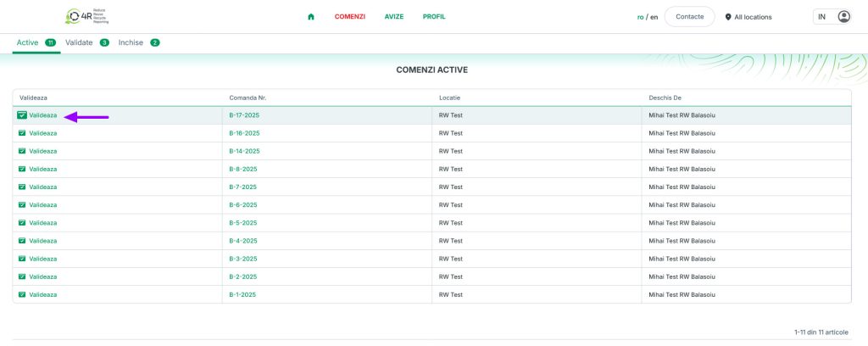
Task: Switch language to en
Action: [654, 17]
